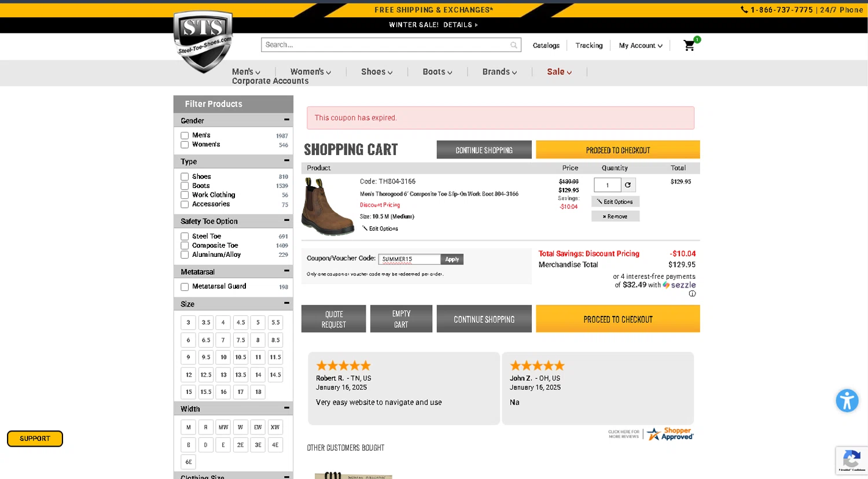
Task: Click the bottom Proceed to Checkout button
Action: [x=618, y=319]
